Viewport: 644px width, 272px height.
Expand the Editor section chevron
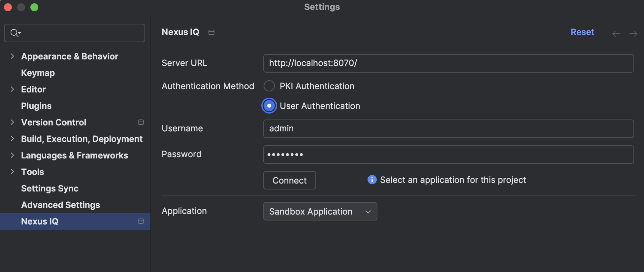click(12, 89)
